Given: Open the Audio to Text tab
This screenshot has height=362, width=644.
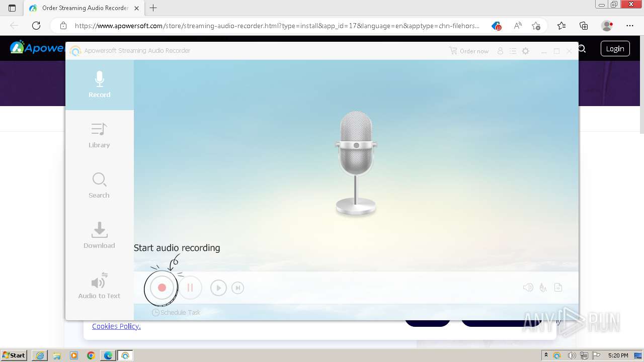Looking at the screenshot, I should coord(100,286).
